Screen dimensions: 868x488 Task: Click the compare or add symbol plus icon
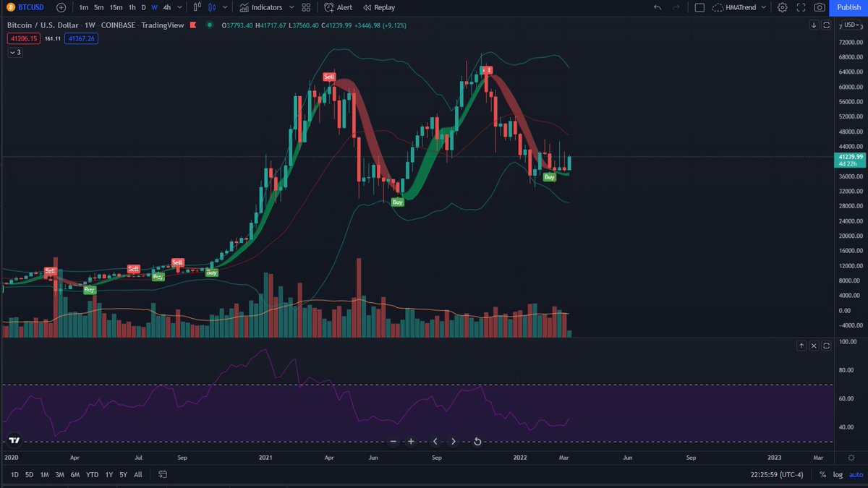click(61, 7)
